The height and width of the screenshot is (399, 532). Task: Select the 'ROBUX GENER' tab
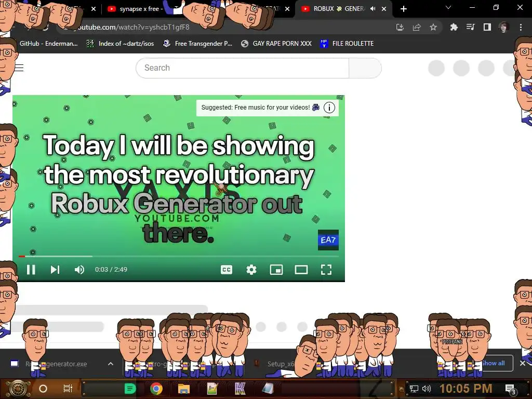339,9
